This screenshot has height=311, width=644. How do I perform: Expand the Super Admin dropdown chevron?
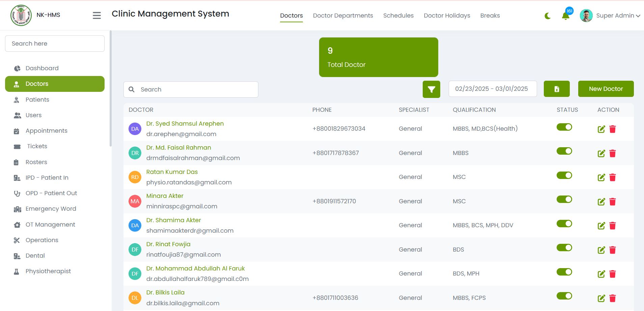pyautogui.click(x=638, y=16)
